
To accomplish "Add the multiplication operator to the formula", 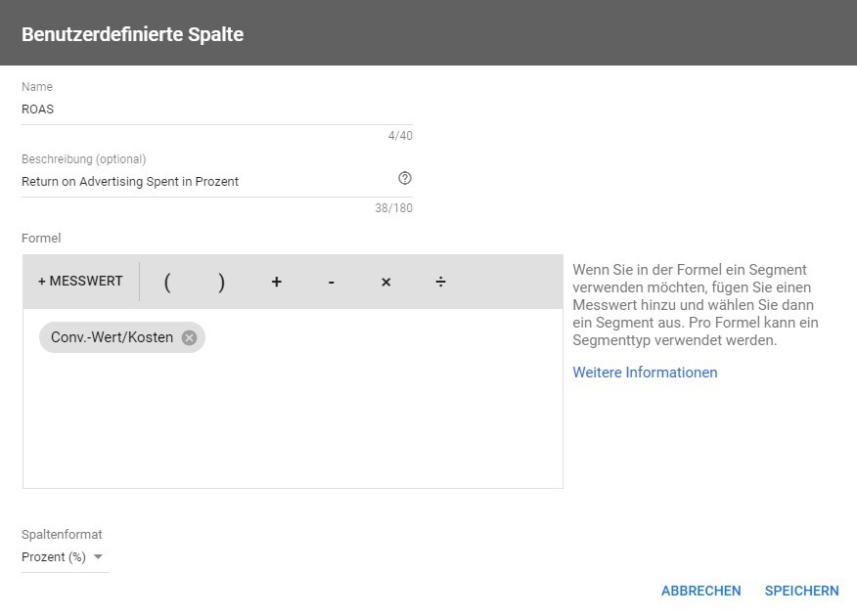I will [x=385, y=282].
